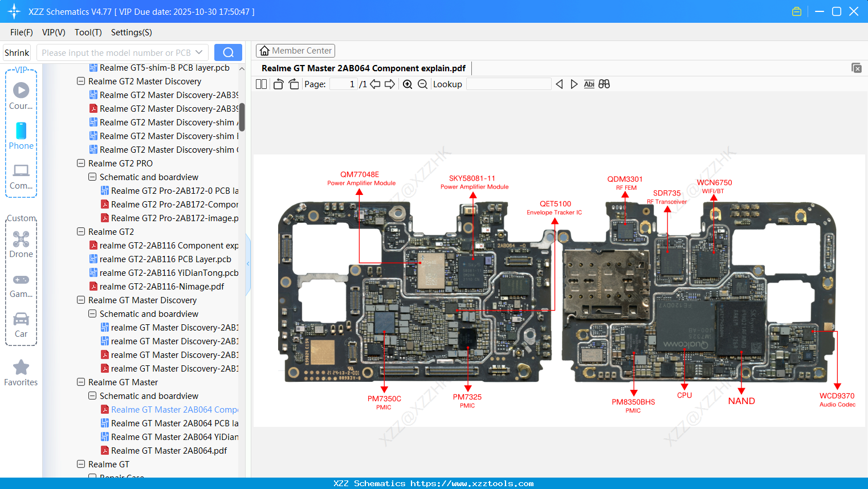Collapse the Realme GT2 folder node
This screenshot has width=868, height=489.
[x=81, y=232]
